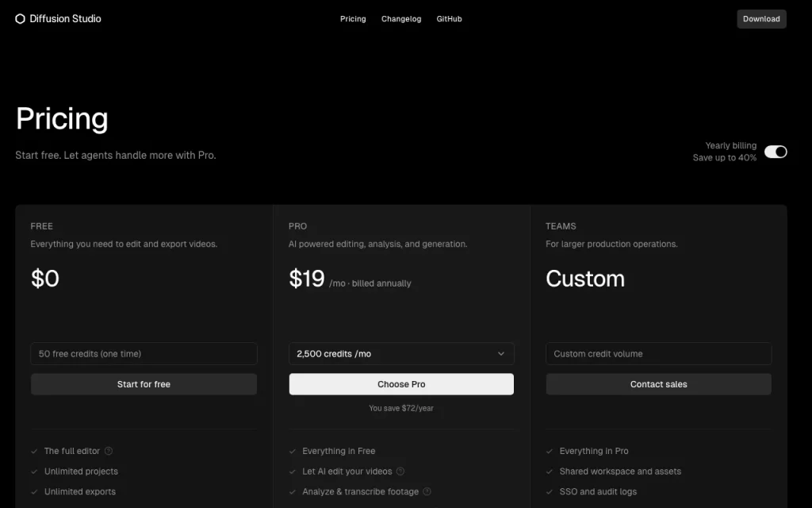Click 'Everything you need to edit and export' text
812x508 pixels.
(x=124, y=244)
